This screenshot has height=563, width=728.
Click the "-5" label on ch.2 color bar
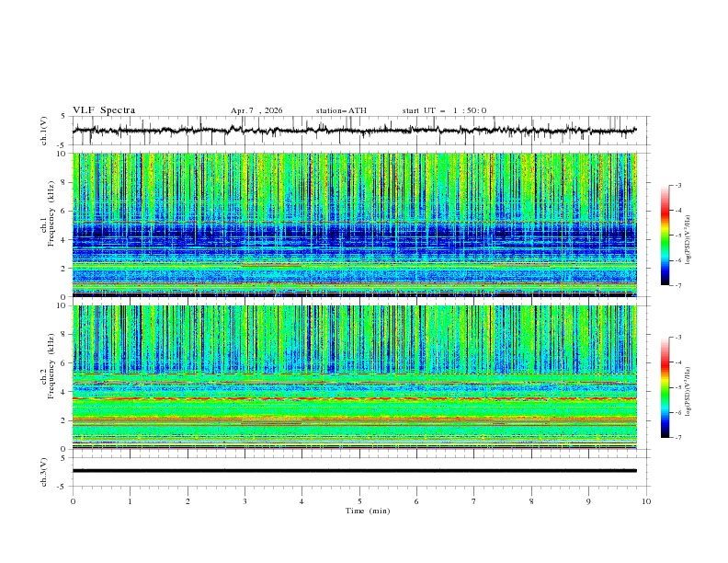click(678, 387)
